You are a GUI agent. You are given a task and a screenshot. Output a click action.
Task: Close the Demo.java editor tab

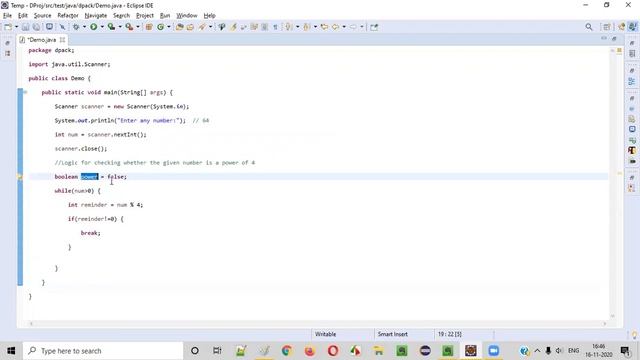pos(62,40)
